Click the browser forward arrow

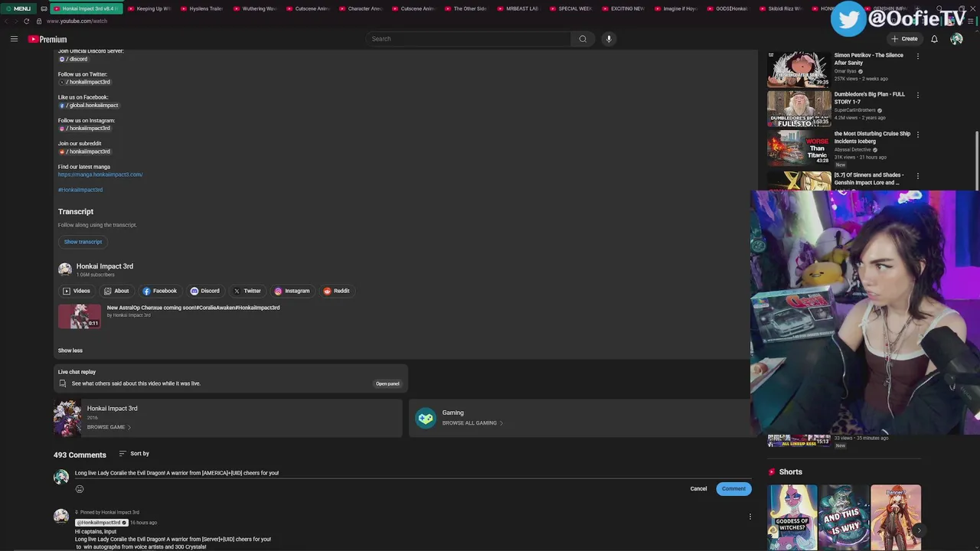(16, 21)
